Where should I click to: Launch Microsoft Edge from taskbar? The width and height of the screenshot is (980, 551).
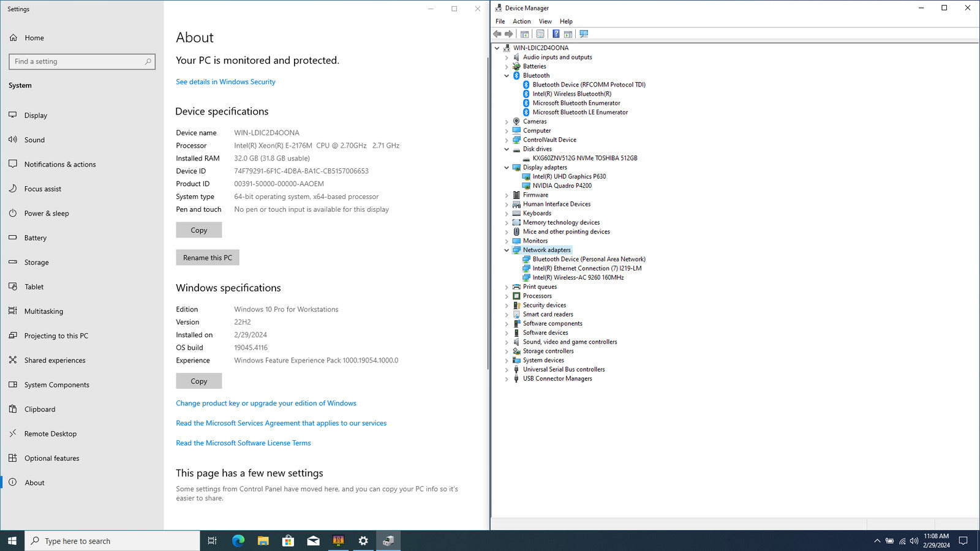tap(238, 541)
